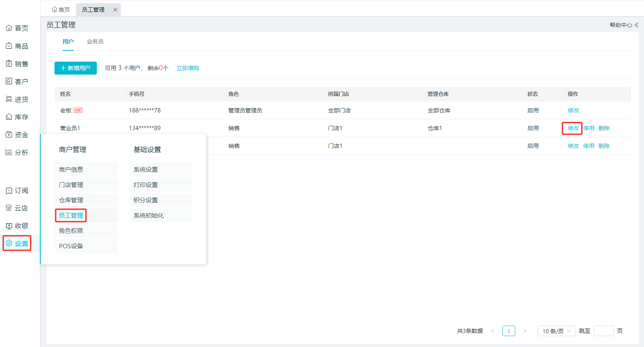Open 资金 section in sidebar
The width and height of the screenshot is (644, 347).
point(17,135)
